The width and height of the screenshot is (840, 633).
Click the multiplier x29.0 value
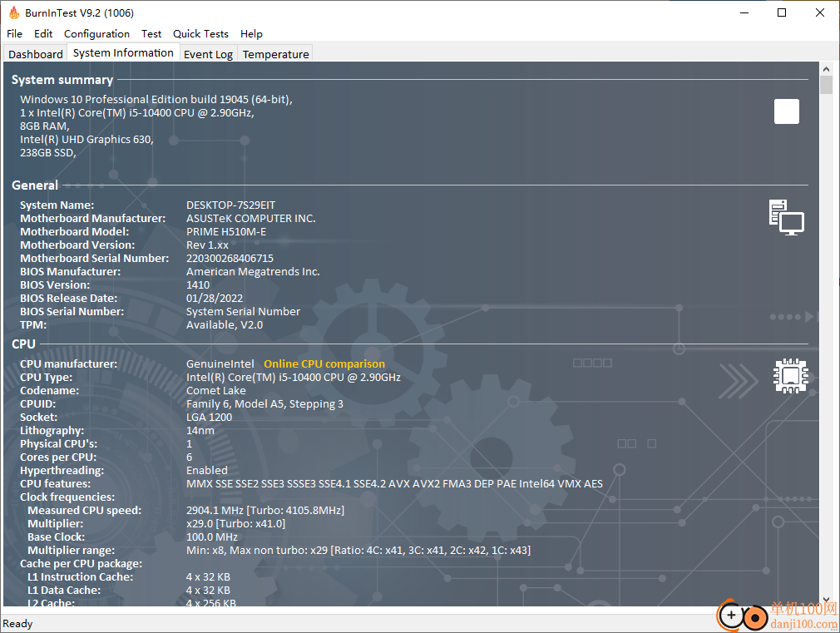point(235,524)
